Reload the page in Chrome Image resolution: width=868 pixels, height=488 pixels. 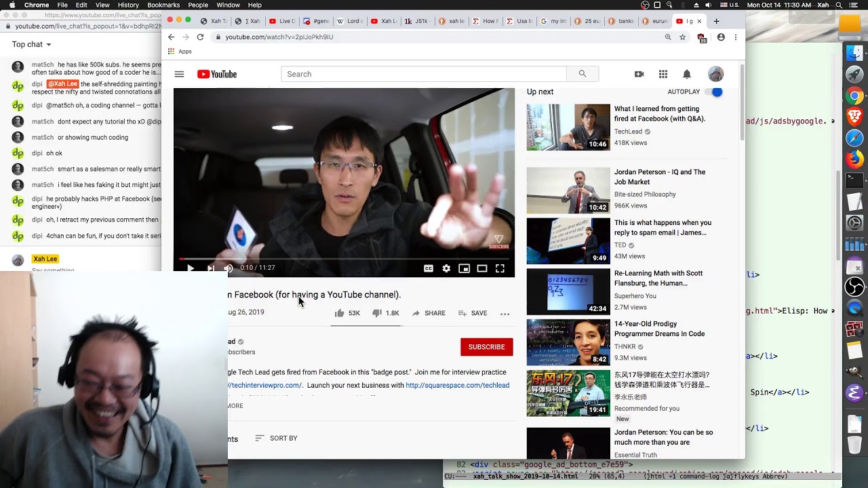tap(200, 37)
